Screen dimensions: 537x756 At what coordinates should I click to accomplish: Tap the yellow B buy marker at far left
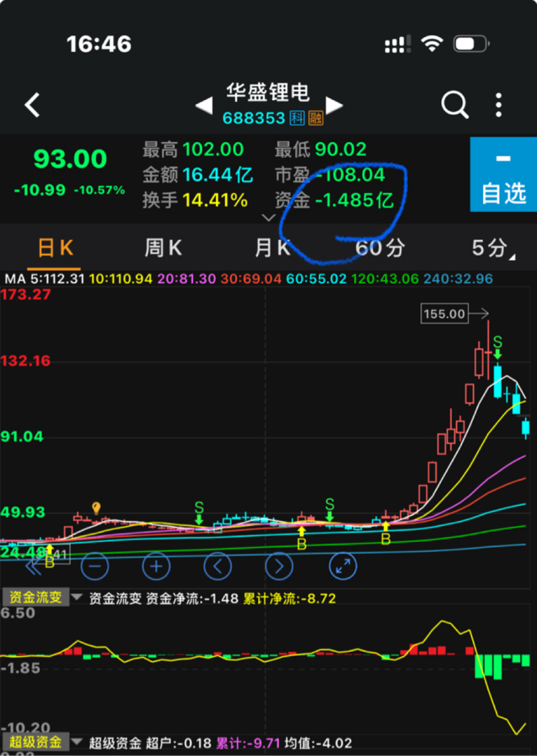(x=50, y=557)
